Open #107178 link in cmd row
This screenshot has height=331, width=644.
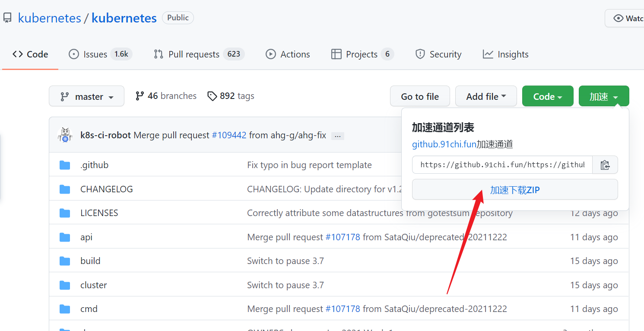coord(343,309)
